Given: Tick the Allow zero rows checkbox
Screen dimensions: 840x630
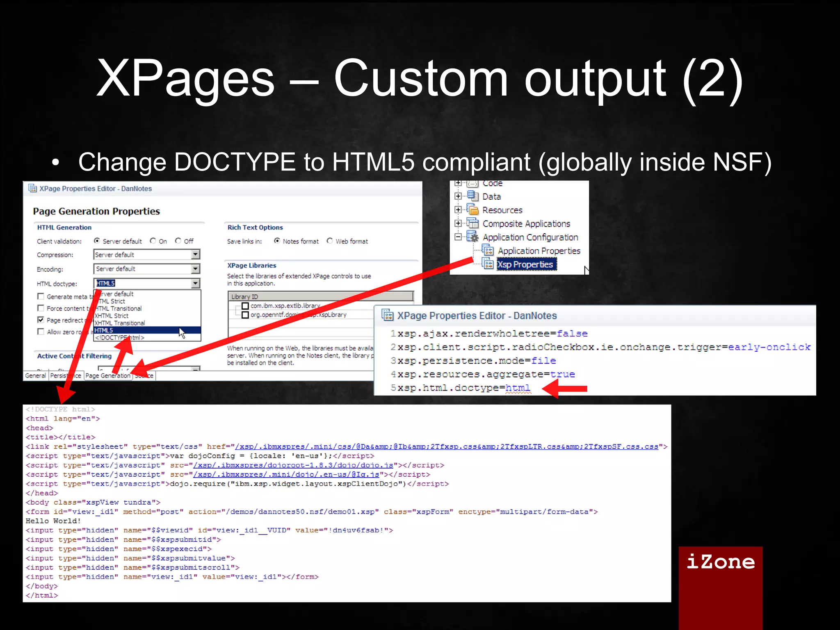Looking at the screenshot, I should 41,332.
